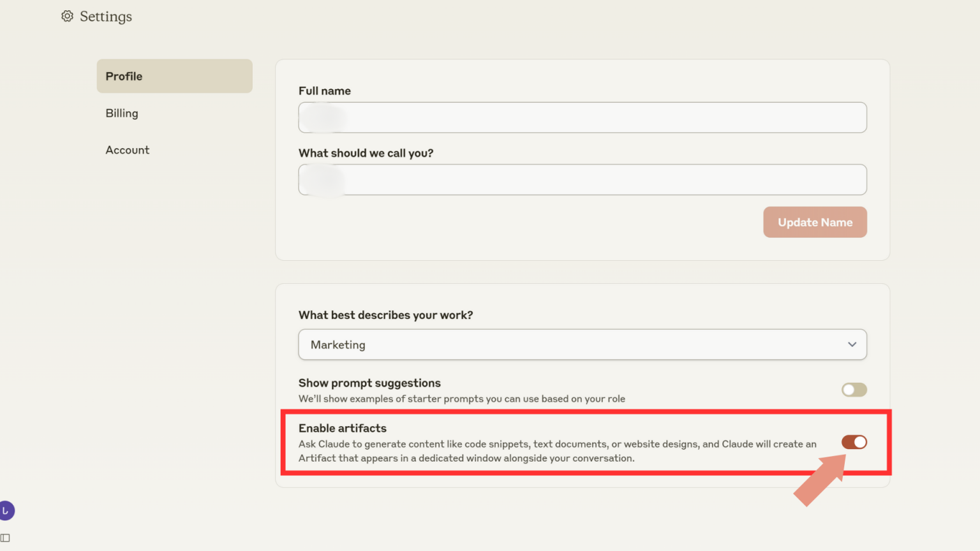Viewport: 980px width, 551px height.
Task: Click the artifacts description paragraph
Action: tap(557, 451)
